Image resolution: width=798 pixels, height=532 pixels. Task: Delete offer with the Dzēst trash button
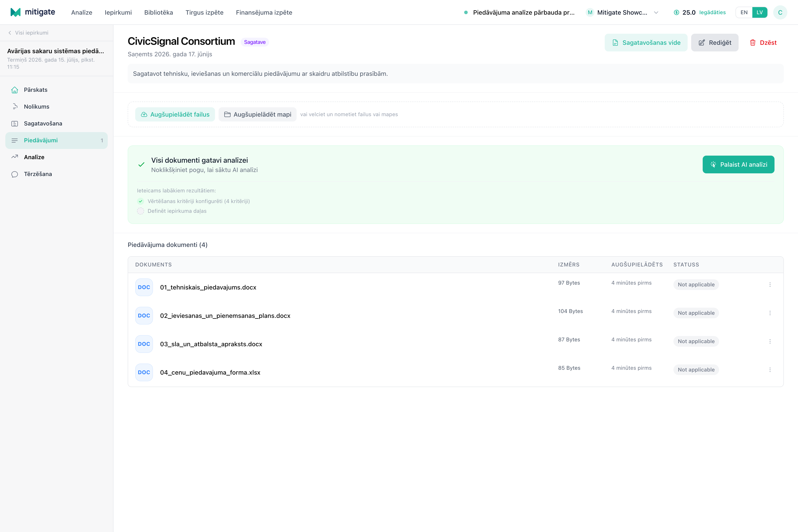763,43
